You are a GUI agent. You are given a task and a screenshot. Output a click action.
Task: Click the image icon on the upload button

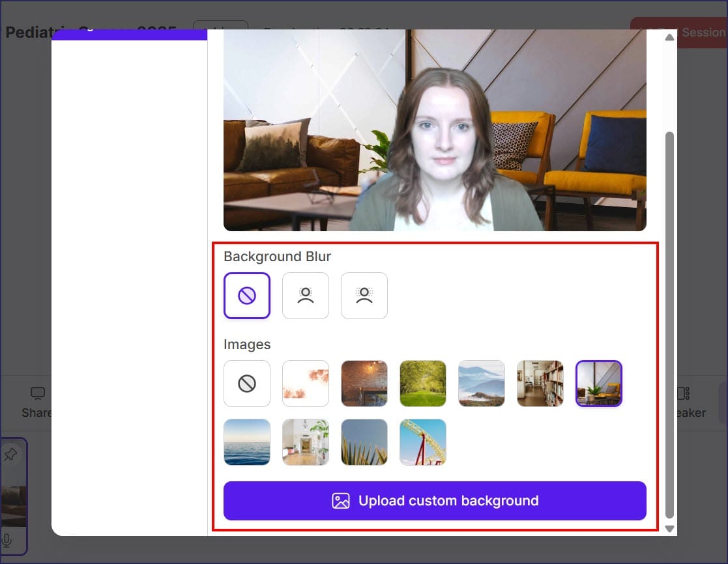(x=341, y=501)
